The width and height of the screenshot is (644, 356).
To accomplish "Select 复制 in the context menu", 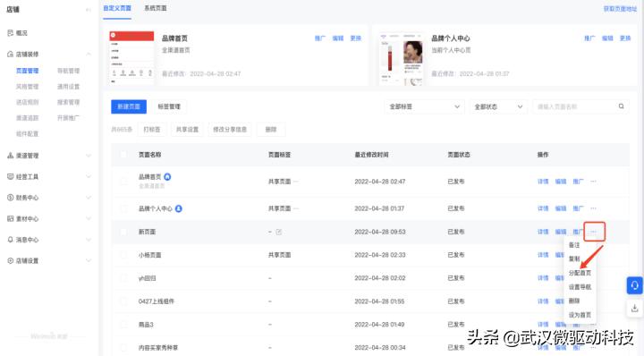I will tap(574, 259).
